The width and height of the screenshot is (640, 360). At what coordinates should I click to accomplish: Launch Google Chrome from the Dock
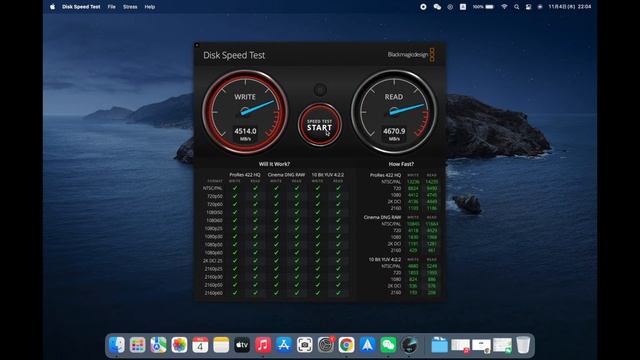347,345
